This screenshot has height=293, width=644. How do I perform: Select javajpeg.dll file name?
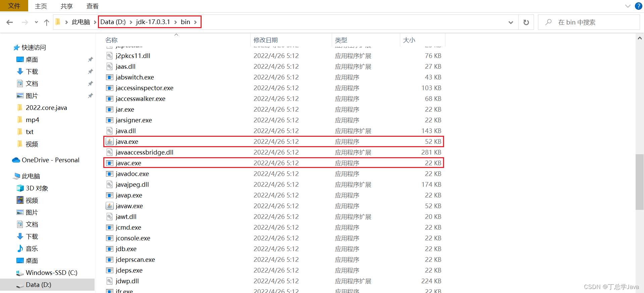(x=132, y=184)
